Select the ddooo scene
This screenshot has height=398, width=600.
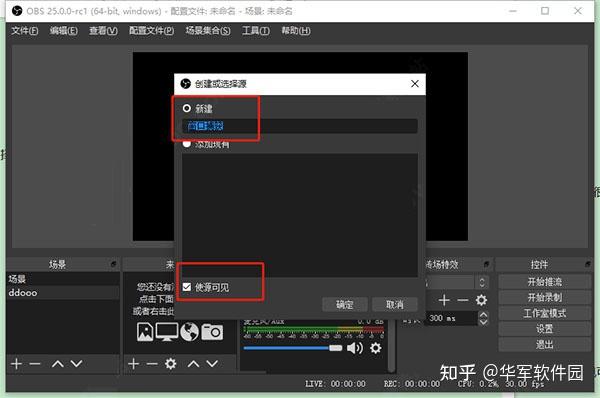[63, 293]
